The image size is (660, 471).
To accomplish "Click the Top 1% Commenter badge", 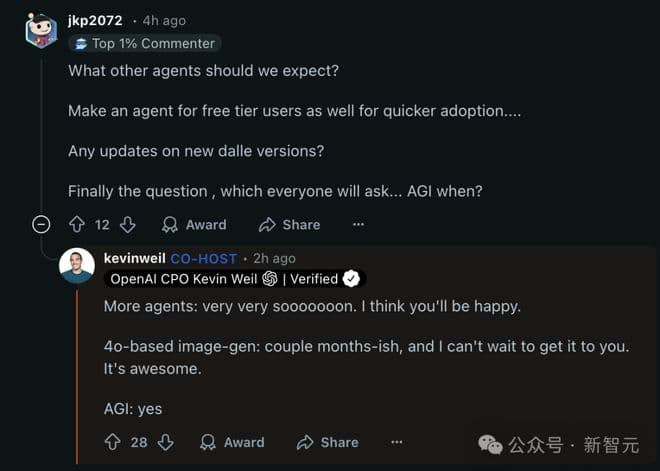I will (x=145, y=43).
